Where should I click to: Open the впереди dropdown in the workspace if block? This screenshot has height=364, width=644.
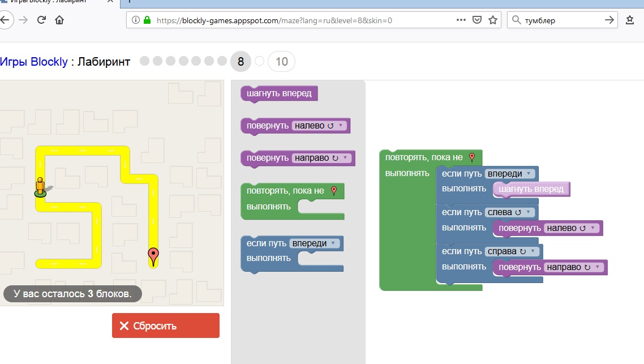(510, 174)
